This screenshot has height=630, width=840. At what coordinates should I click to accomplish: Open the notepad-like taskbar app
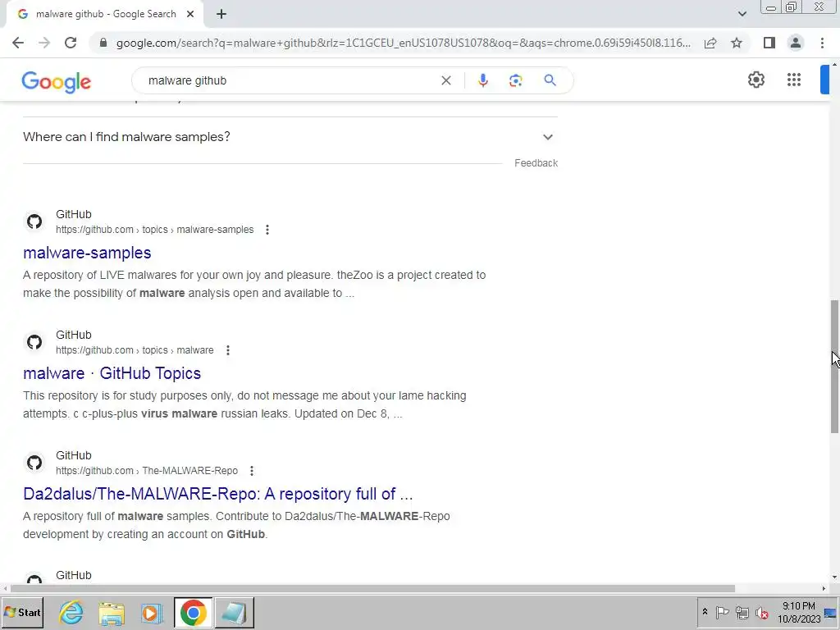(x=234, y=612)
